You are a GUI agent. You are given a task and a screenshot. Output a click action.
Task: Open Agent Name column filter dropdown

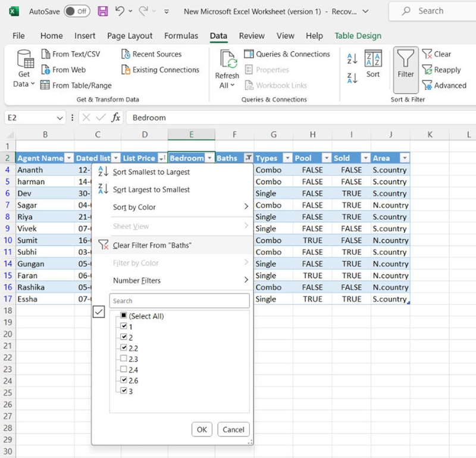coord(69,158)
